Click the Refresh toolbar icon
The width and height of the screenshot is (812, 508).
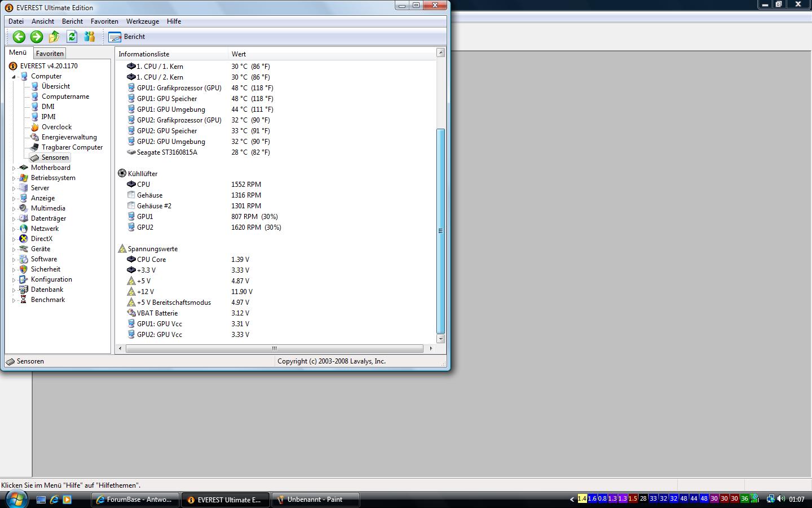(72, 37)
